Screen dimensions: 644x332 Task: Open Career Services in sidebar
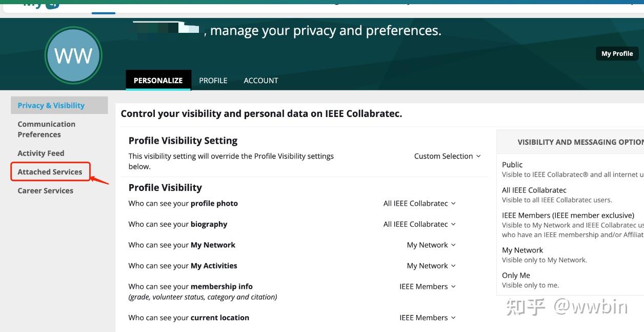pyautogui.click(x=46, y=190)
